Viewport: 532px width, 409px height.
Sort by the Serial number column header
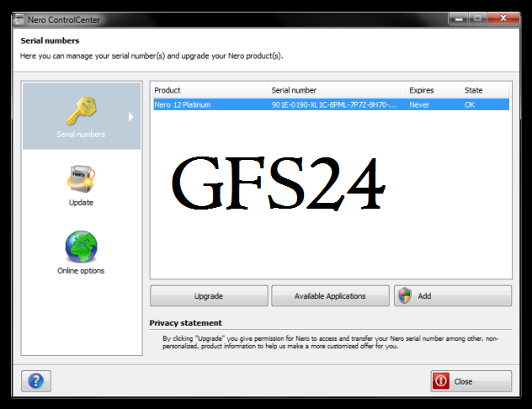point(337,90)
